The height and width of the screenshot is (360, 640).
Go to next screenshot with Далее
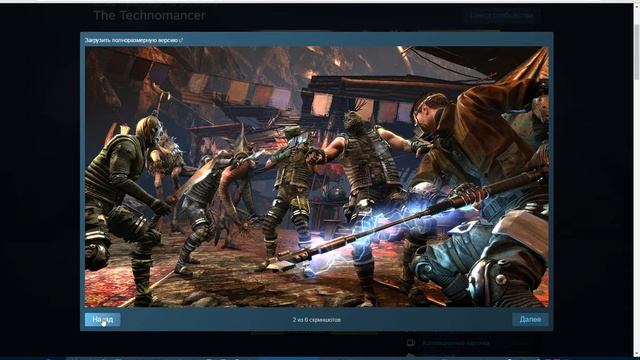click(530, 320)
